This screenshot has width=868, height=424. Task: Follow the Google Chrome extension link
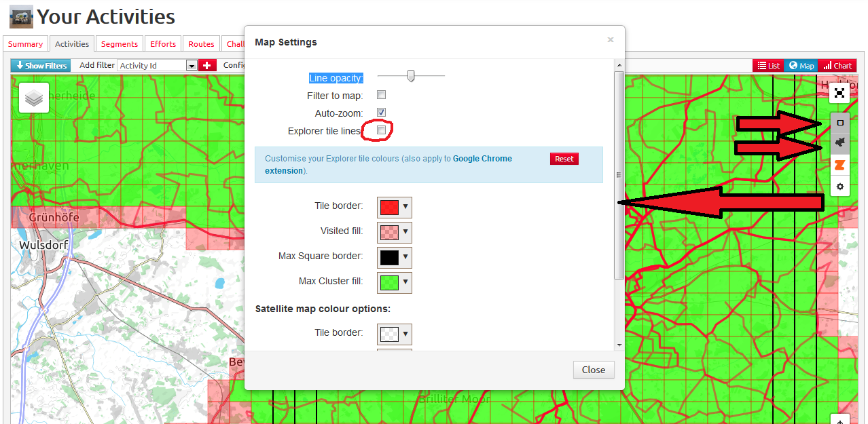[482, 159]
